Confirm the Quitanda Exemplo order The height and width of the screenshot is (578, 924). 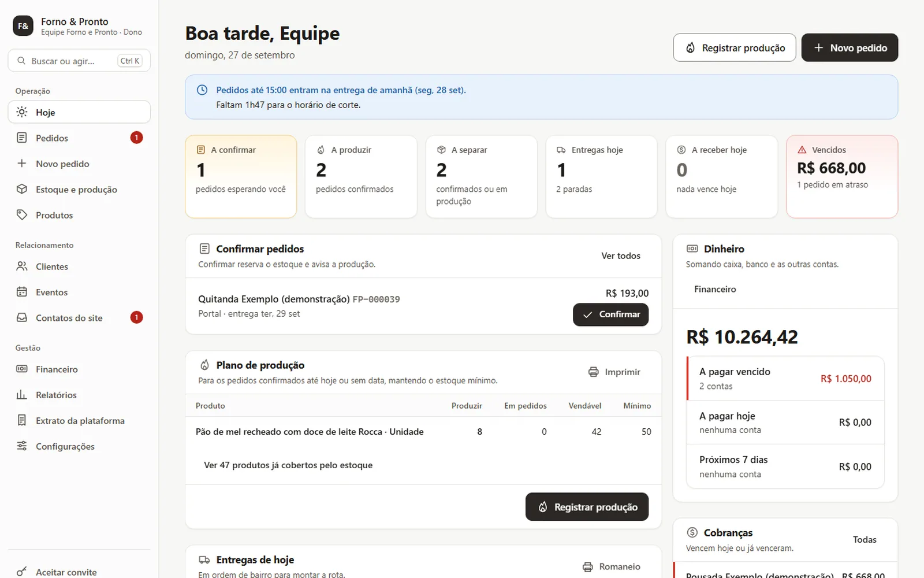610,314
